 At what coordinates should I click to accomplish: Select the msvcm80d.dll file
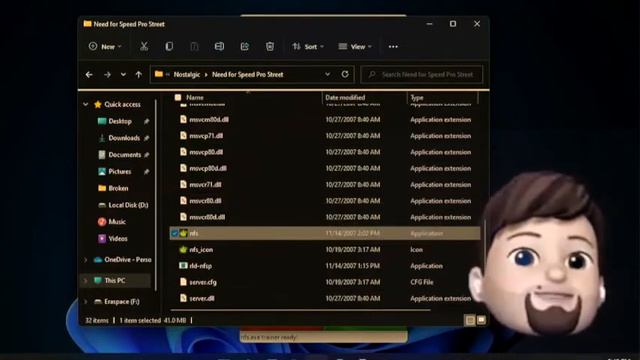tap(209, 120)
